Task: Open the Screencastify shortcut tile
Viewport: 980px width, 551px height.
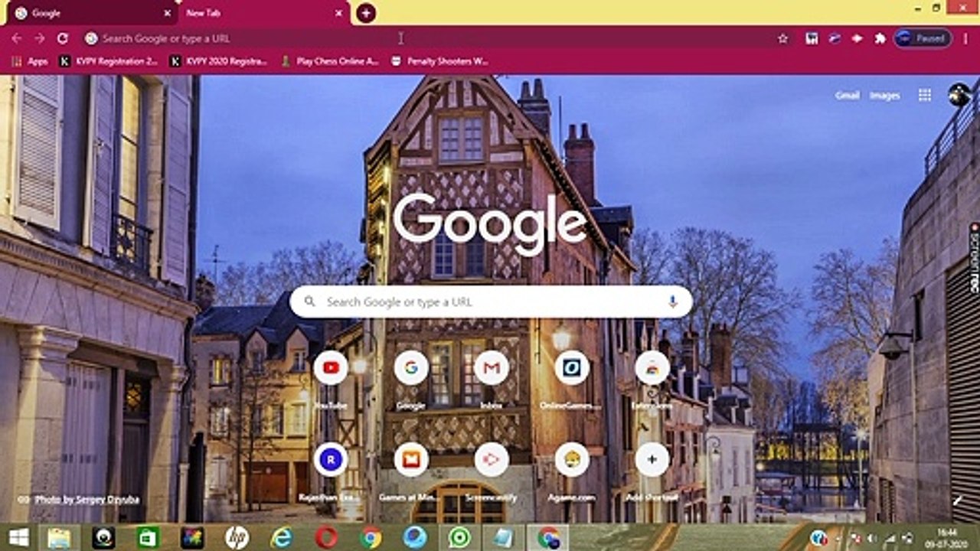Action: pos(492,459)
